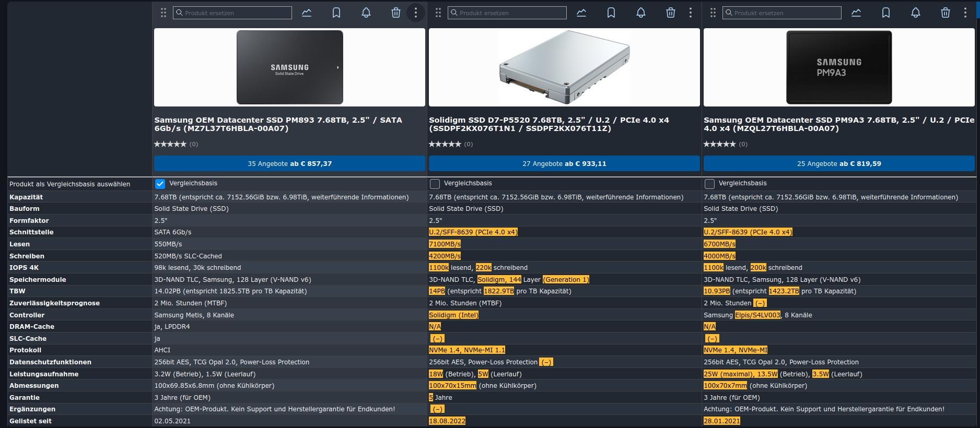Check Vergleichsbasis for Solidigm D7-P5520
Image resolution: width=980 pixels, height=428 pixels.
[x=435, y=184]
